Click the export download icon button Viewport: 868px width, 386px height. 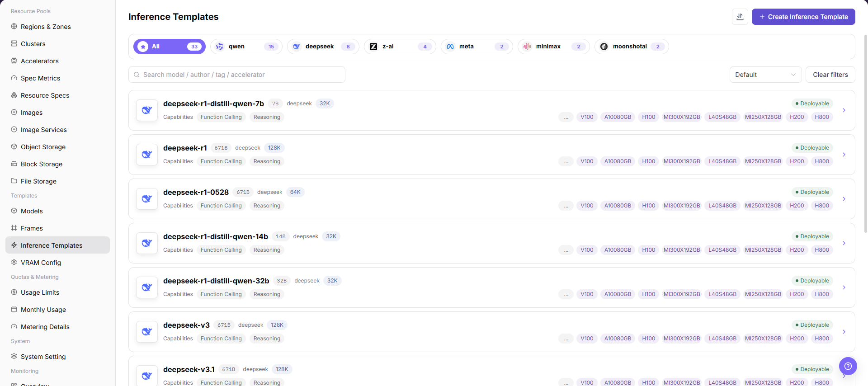[x=740, y=17]
